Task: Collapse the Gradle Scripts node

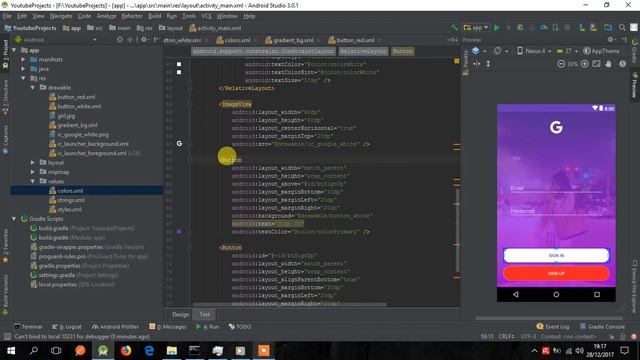Action: coord(14,219)
